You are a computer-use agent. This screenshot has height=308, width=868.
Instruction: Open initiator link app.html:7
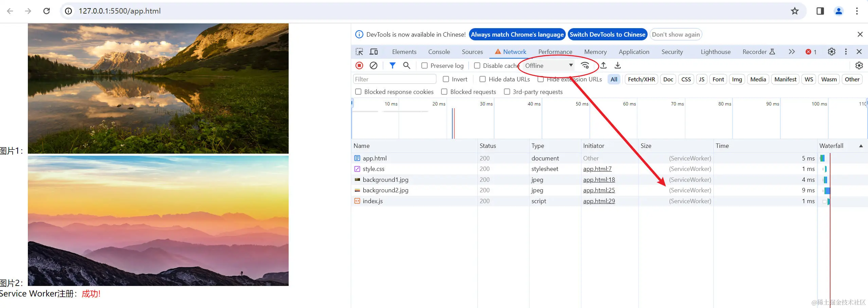click(x=597, y=169)
